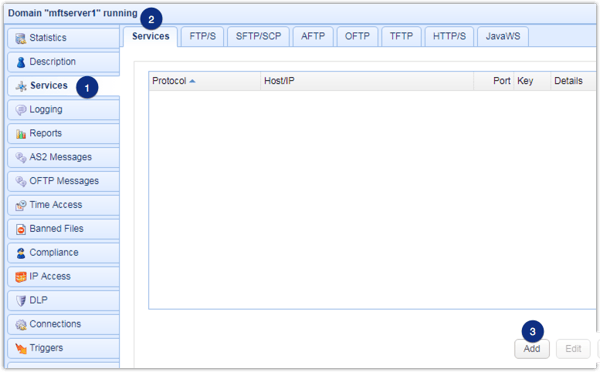Click the Connections gear icon
Screen dimensions: 600x372
pos(21,325)
